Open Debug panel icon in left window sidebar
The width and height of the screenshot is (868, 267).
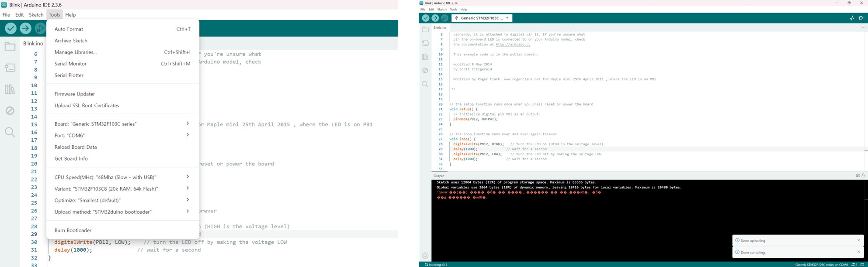(10, 111)
